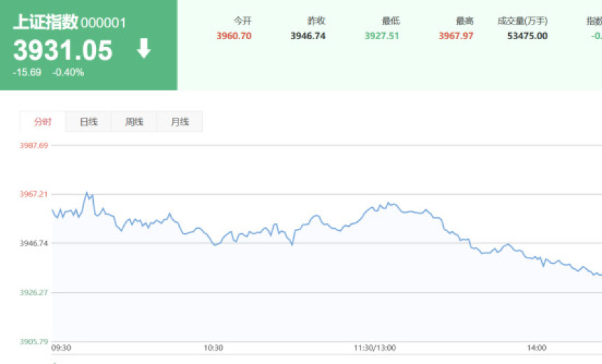Click the current price 3931.05
602x364 pixels.
pyautogui.click(x=62, y=50)
